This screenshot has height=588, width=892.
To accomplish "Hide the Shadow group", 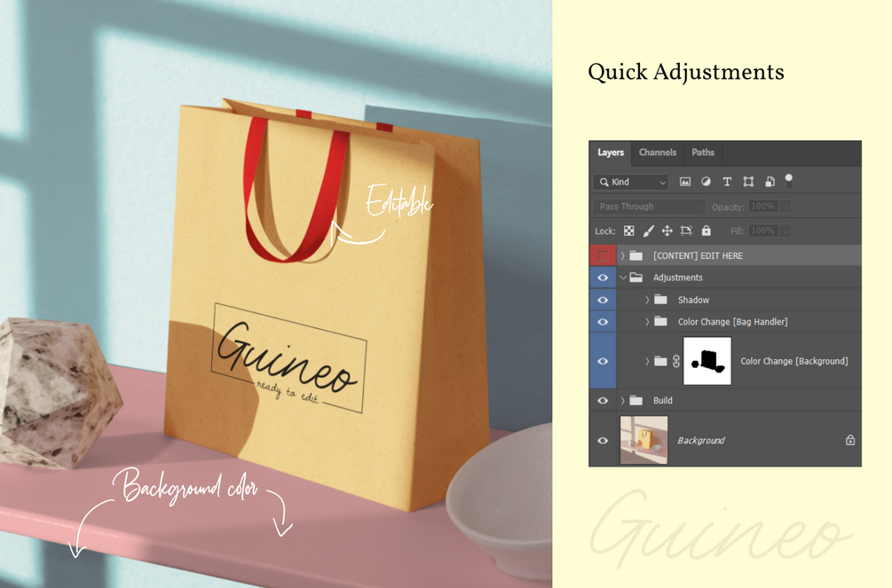I will click(603, 300).
